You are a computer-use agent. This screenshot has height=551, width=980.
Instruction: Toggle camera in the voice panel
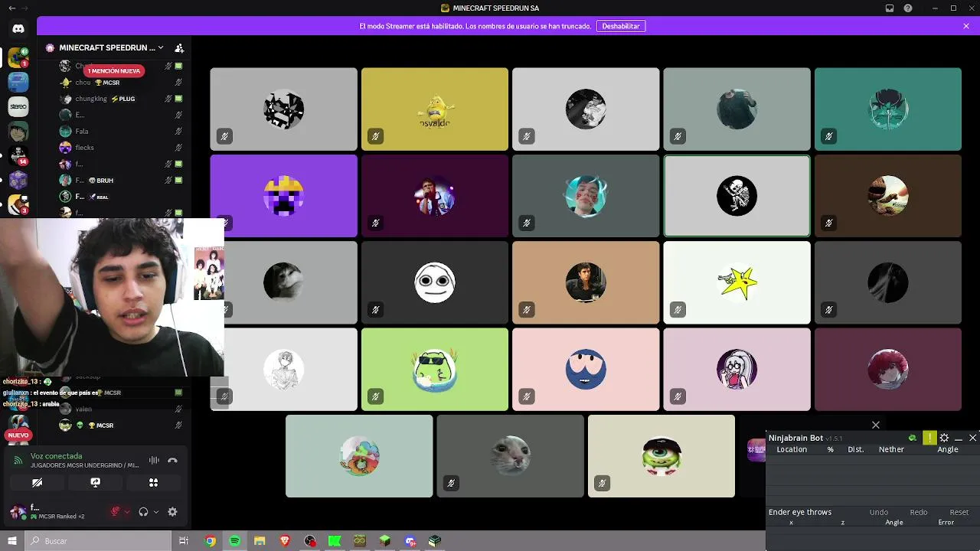37,483
